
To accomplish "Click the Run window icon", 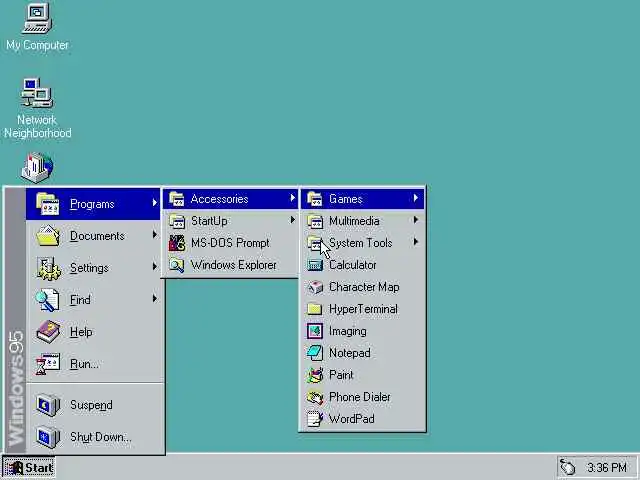I will coord(47,364).
